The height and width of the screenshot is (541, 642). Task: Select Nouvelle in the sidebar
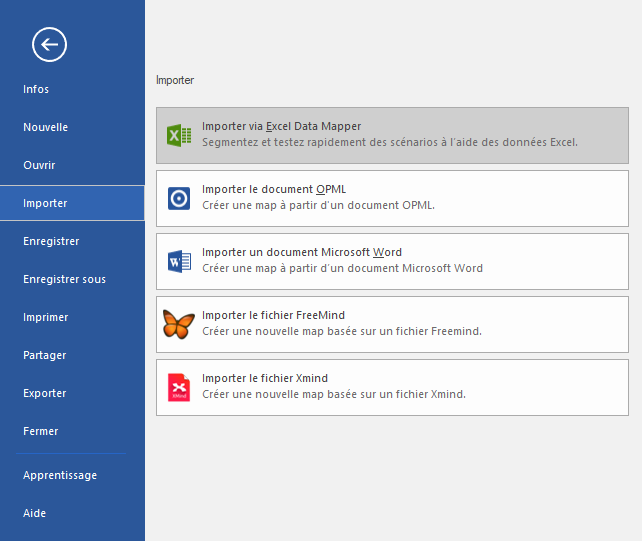[x=45, y=127]
